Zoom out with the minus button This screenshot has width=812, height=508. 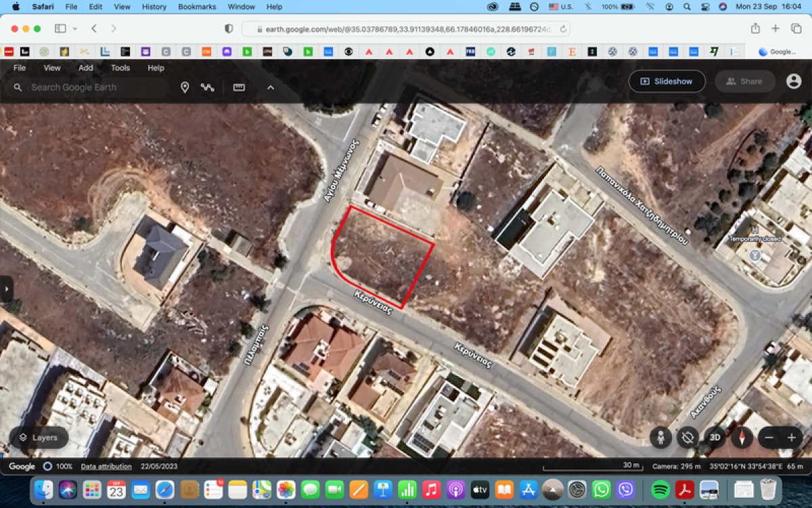pyautogui.click(x=769, y=438)
